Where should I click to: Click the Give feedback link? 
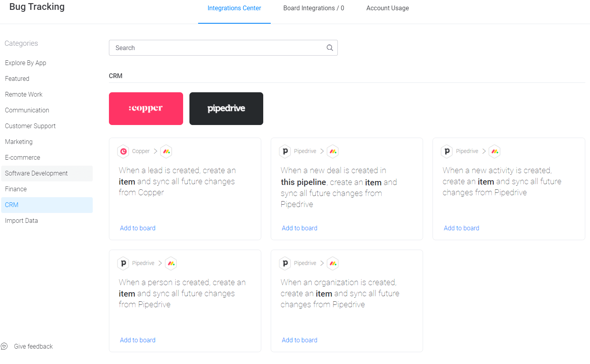pyautogui.click(x=33, y=346)
